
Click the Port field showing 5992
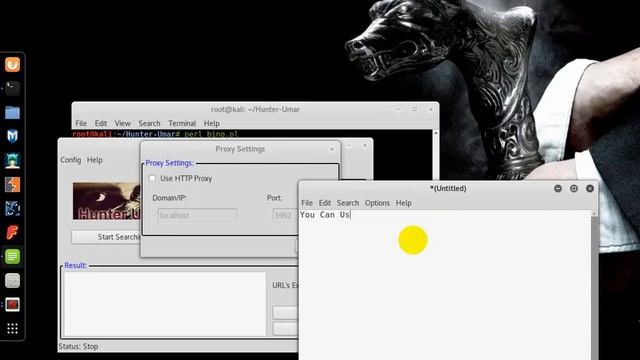point(284,215)
